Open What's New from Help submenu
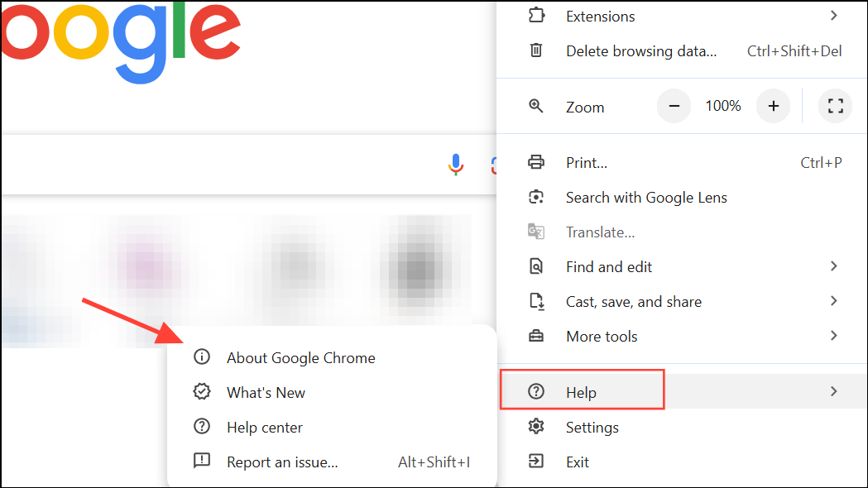The height and width of the screenshot is (488, 868). (x=332, y=392)
